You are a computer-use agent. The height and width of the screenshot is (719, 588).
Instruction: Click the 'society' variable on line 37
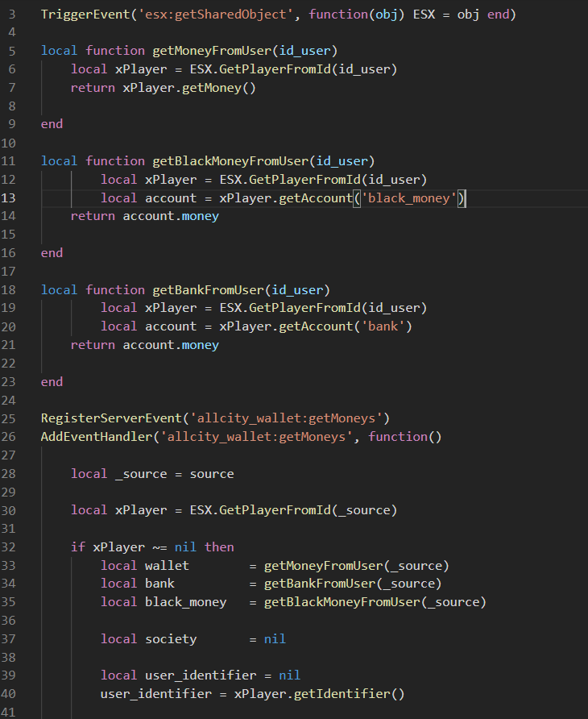click(171, 639)
